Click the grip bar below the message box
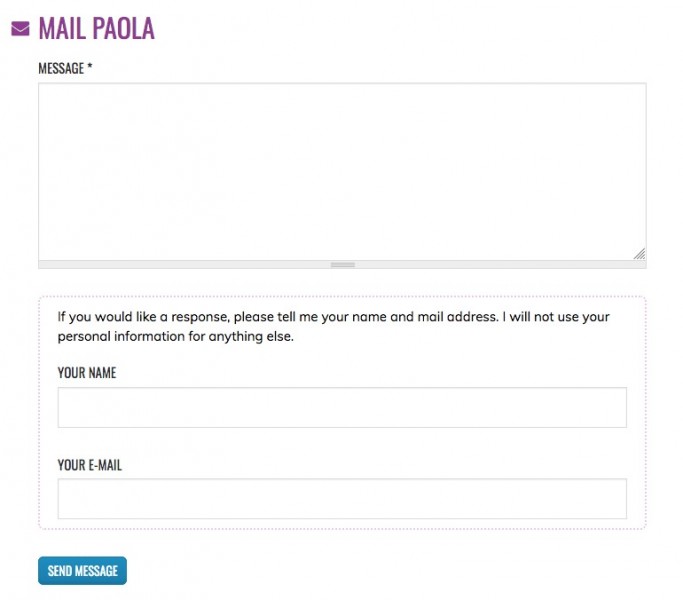The width and height of the screenshot is (683, 600). (342, 265)
